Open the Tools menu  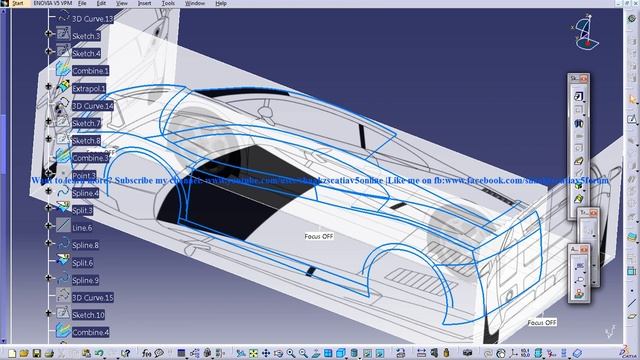tap(168, 3)
